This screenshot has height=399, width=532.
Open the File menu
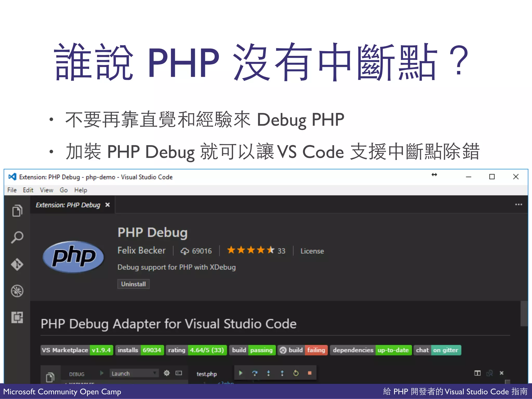pyautogui.click(x=12, y=190)
